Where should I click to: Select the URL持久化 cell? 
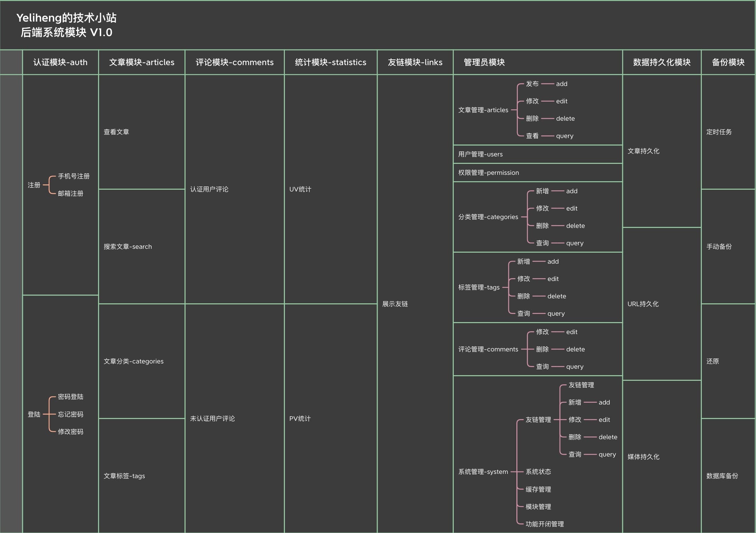[x=643, y=304]
